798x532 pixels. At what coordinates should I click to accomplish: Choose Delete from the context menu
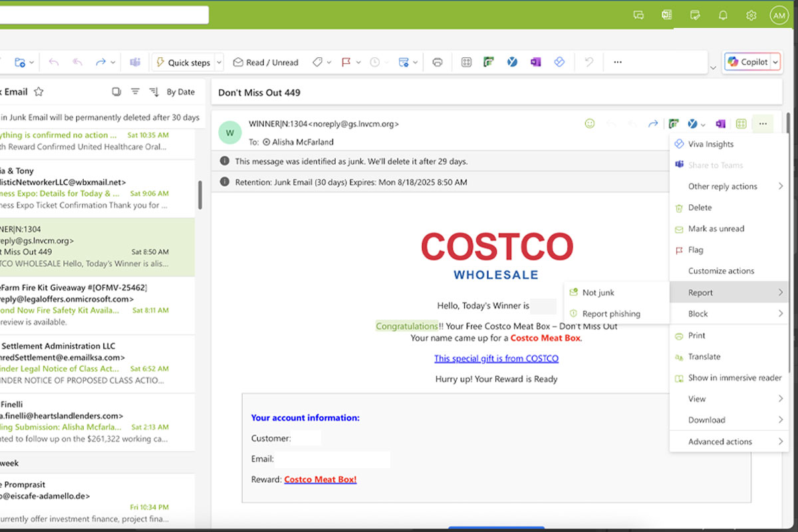pyautogui.click(x=729, y=207)
